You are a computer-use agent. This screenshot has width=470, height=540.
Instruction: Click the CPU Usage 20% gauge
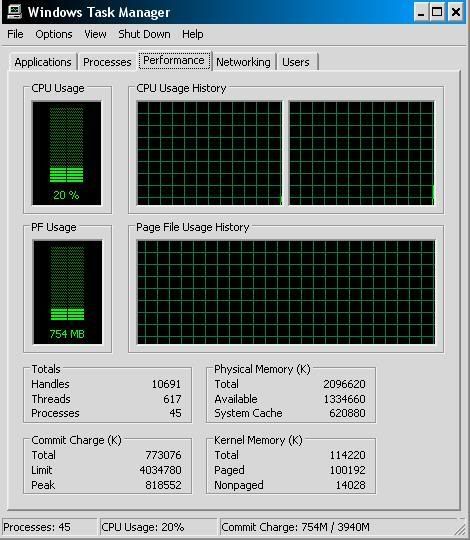tap(66, 153)
